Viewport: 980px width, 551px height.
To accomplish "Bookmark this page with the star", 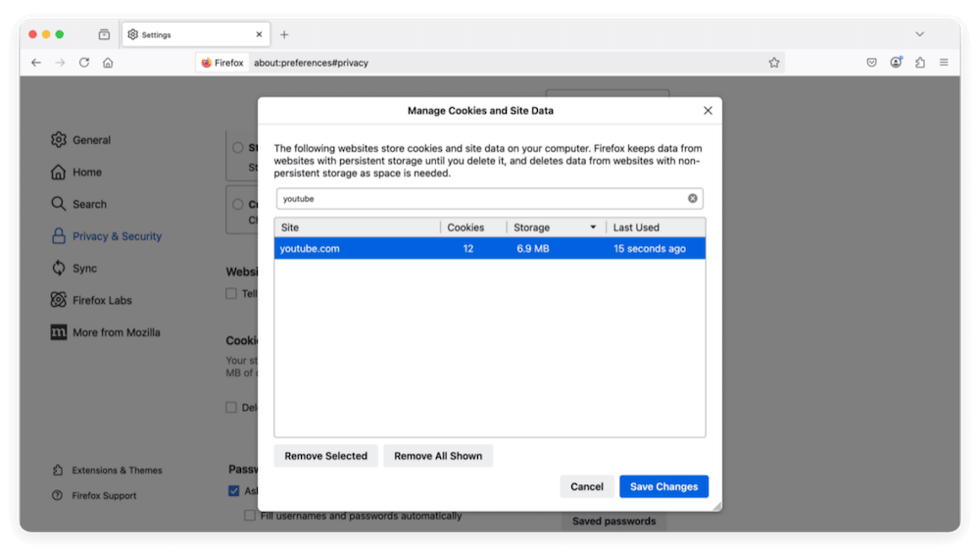I will [x=774, y=63].
